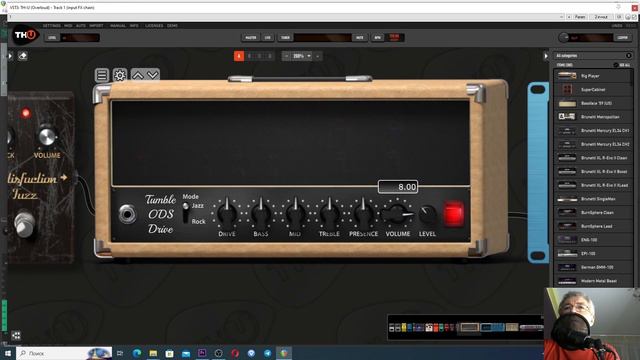This screenshot has width=640, height=360.
Task: Click the input Level button
Action: pyautogui.click(x=52, y=38)
